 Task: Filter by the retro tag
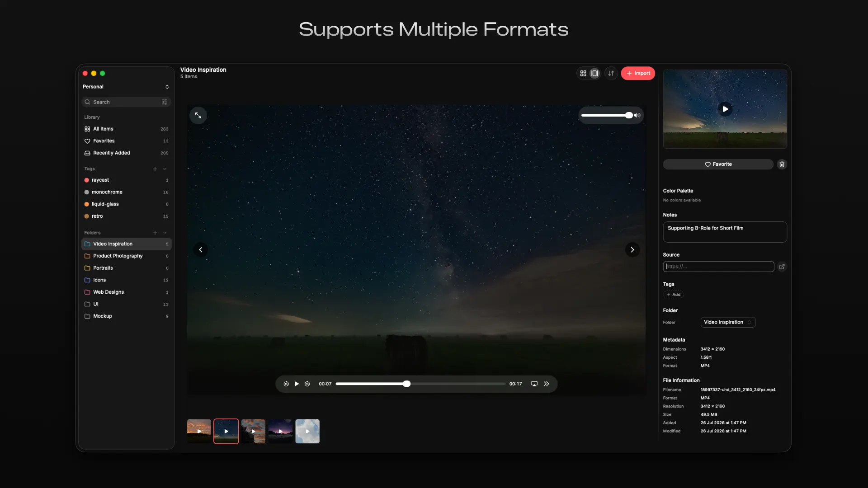pyautogui.click(x=126, y=216)
